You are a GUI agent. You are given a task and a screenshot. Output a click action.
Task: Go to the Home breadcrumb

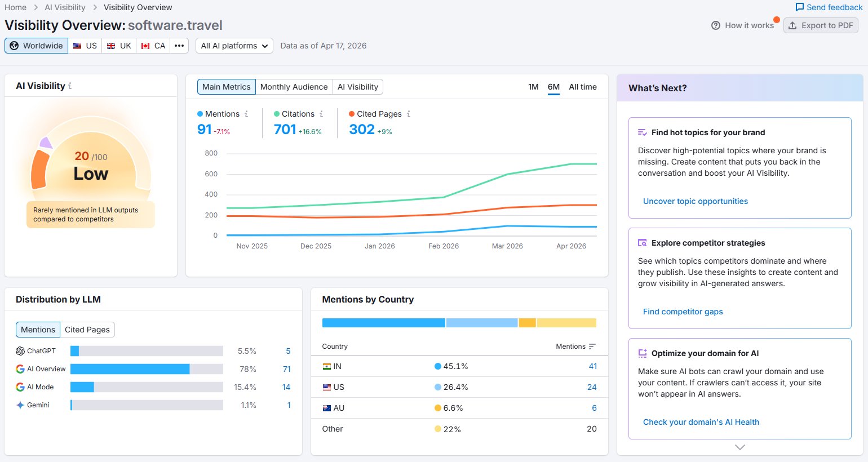(15, 7)
